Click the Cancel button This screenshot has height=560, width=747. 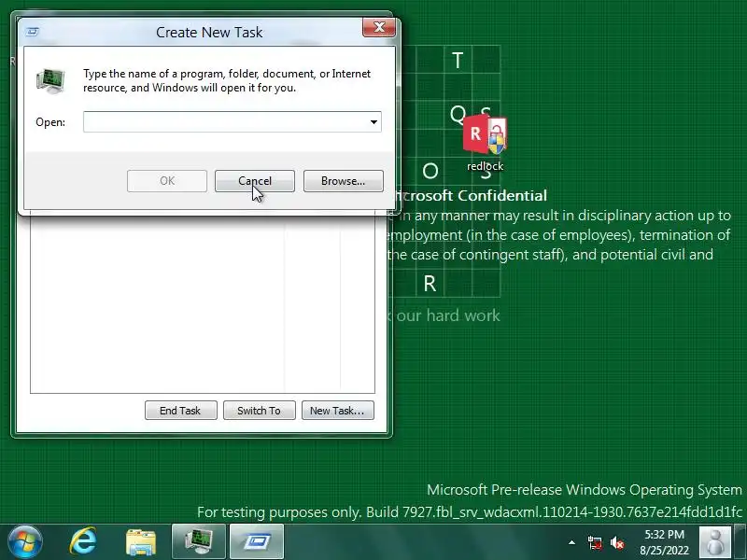click(x=255, y=181)
